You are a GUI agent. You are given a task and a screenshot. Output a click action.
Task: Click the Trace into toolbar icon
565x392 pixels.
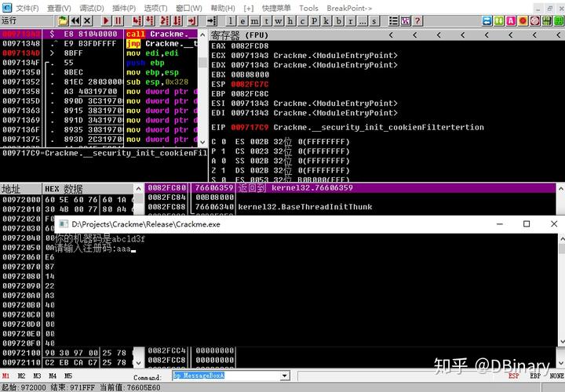165,21
